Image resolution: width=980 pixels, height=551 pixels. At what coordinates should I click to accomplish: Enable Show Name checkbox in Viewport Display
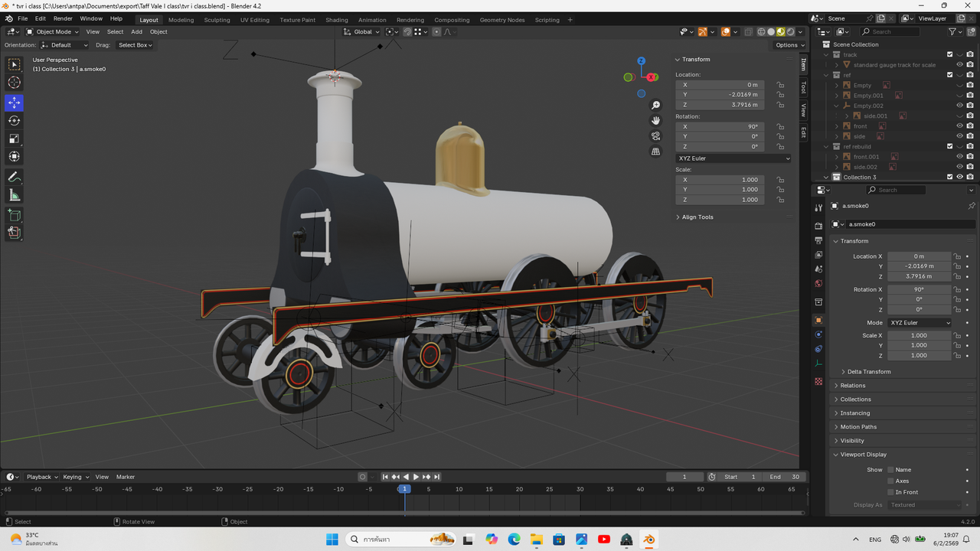tap(890, 470)
